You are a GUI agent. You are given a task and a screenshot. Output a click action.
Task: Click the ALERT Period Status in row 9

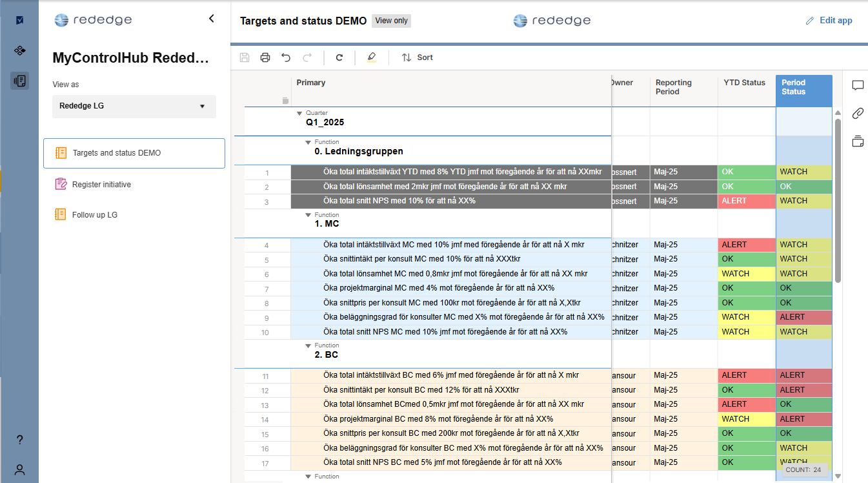[804, 317]
